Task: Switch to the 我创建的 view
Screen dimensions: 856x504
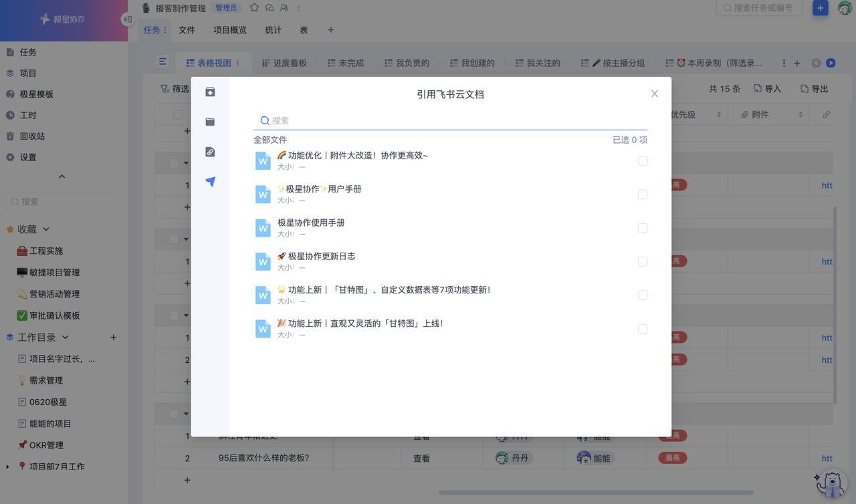Action: coord(473,63)
